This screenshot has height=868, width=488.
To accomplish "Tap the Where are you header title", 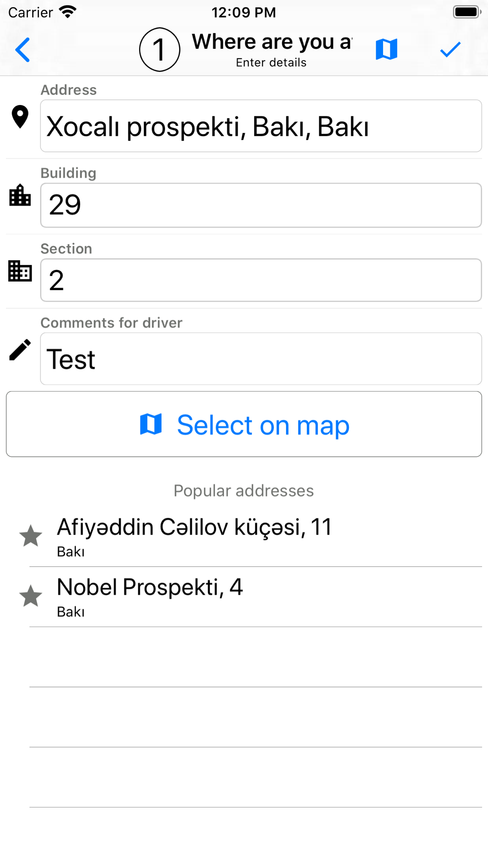I will pos(272,42).
